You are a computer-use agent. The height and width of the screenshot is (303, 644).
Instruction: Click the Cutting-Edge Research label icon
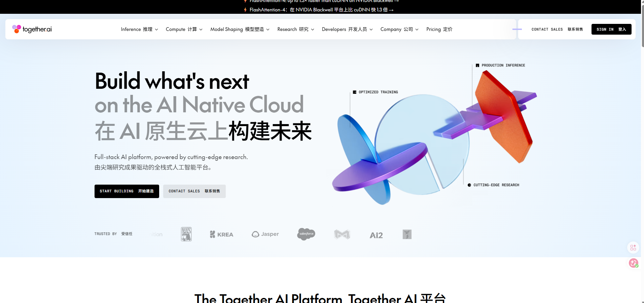469,185
